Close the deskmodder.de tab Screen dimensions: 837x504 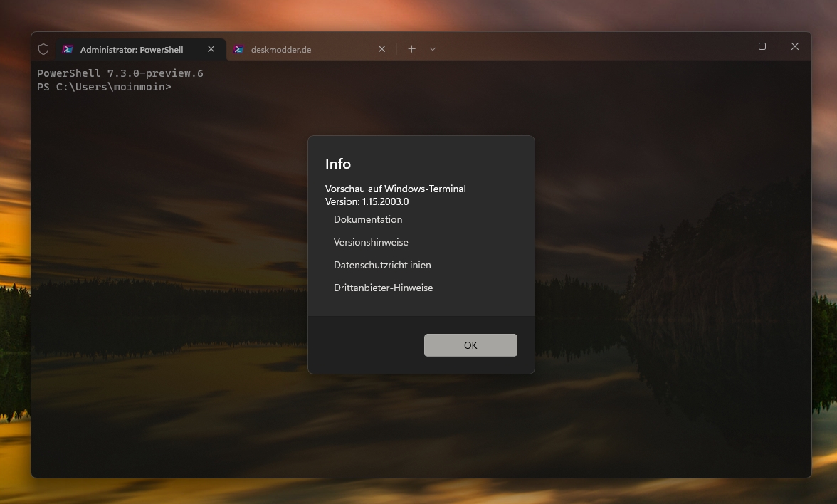[x=381, y=49]
